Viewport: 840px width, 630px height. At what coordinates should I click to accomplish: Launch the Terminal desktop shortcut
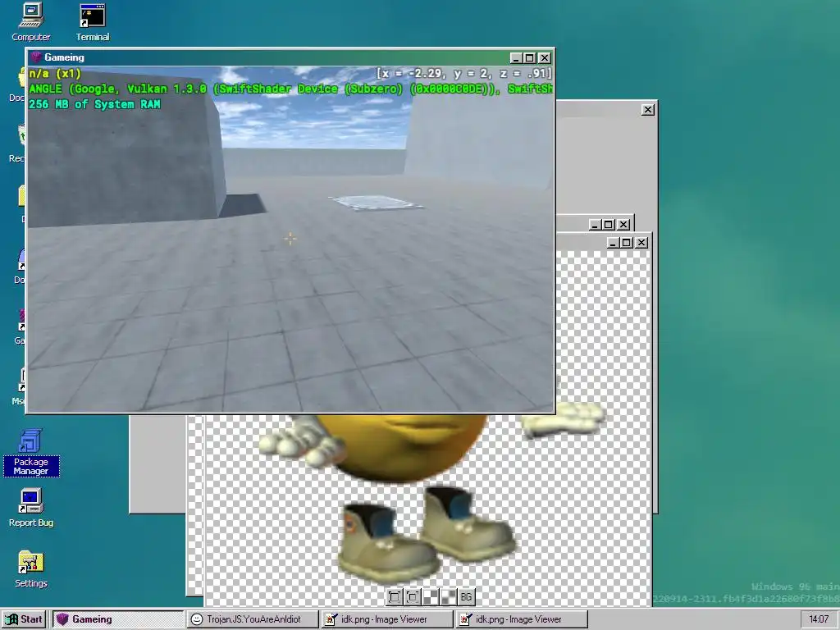(92, 21)
